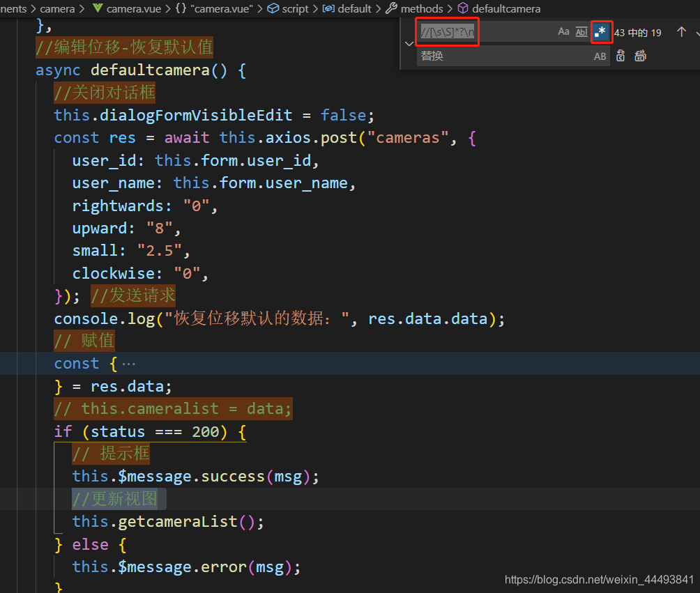Click this.$message.error(msg); line
Image resolution: width=700 pixels, height=593 pixels.
coord(187,567)
